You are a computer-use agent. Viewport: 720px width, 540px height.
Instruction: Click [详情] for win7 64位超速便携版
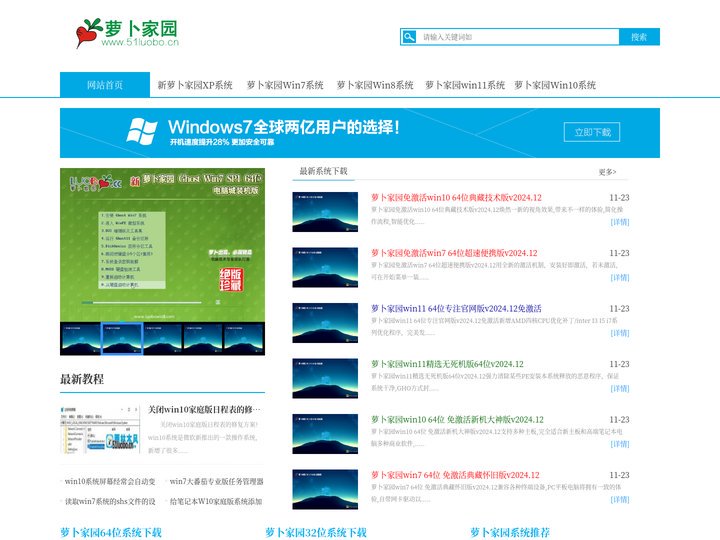pyautogui.click(x=620, y=277)
